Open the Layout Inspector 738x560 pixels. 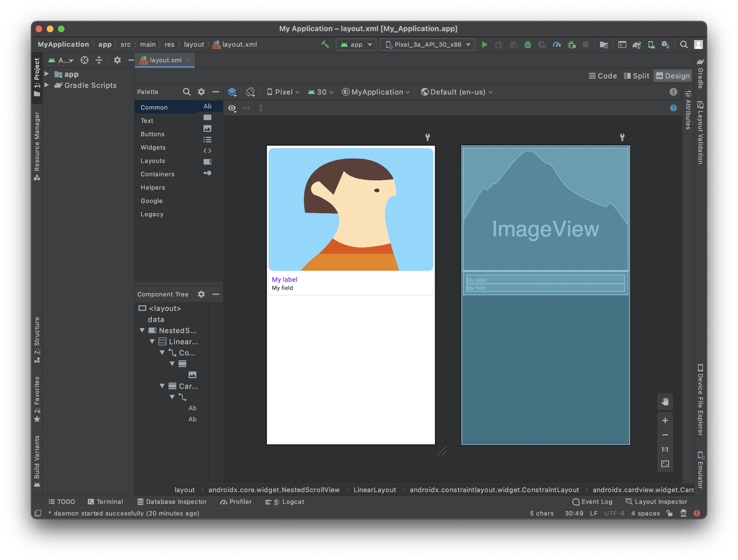(x=656, y=501)
